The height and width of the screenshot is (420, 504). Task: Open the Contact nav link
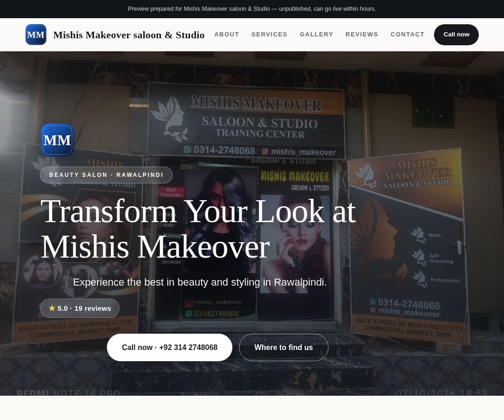[x=407, y=35]
